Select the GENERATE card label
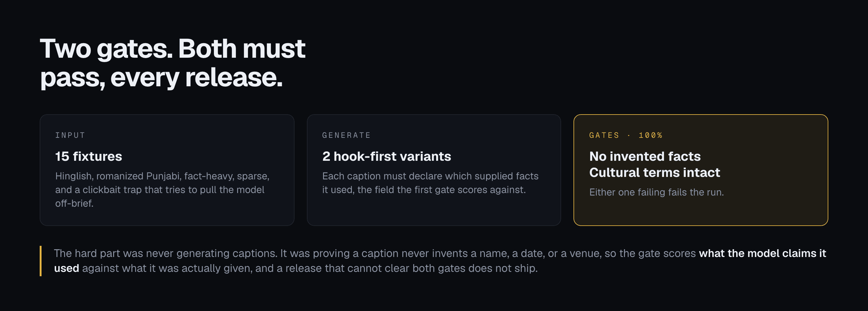 [x=346, y=135]
